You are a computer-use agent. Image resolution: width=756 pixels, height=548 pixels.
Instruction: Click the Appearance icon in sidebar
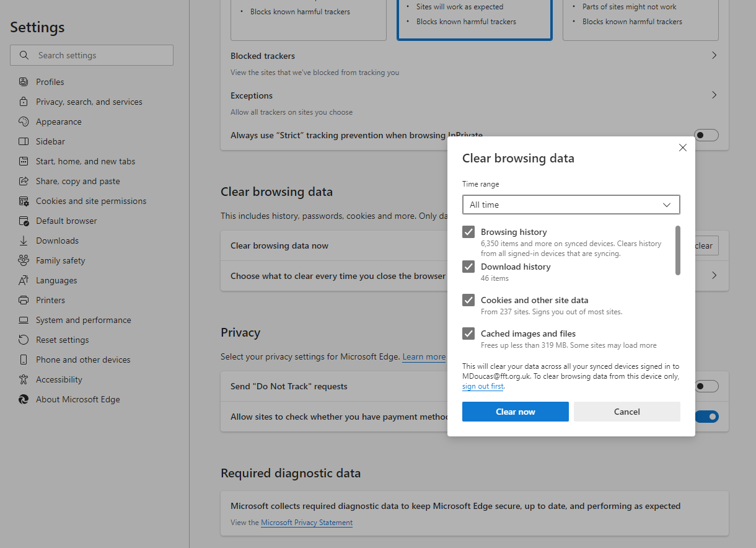tap(24, 122)
